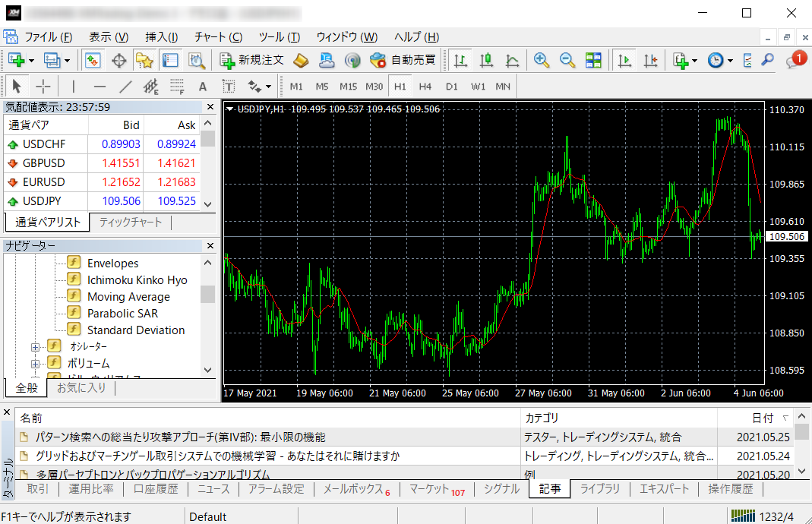Image resolution: width=812 pixels, height=524 pixels.
Task: Switch to the お気に入り tab
Action: 81,388
